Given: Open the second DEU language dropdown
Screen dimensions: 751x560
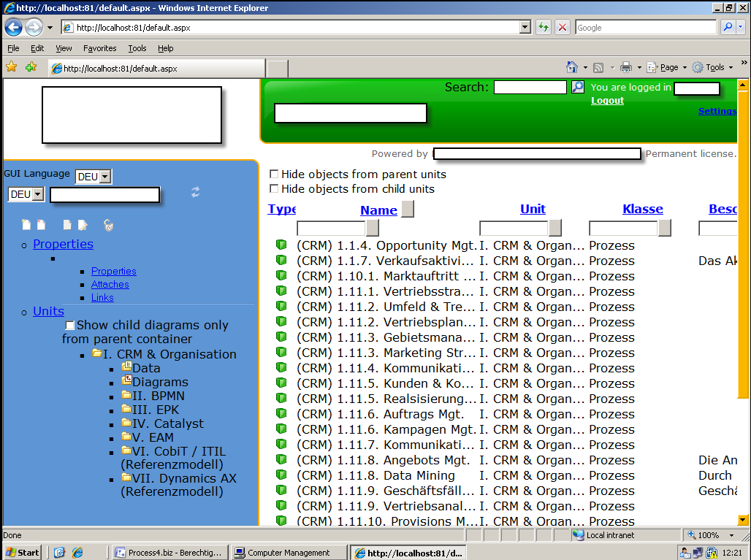Looking at the screenshot, I should pyautogui.click(x=38, y=194).
